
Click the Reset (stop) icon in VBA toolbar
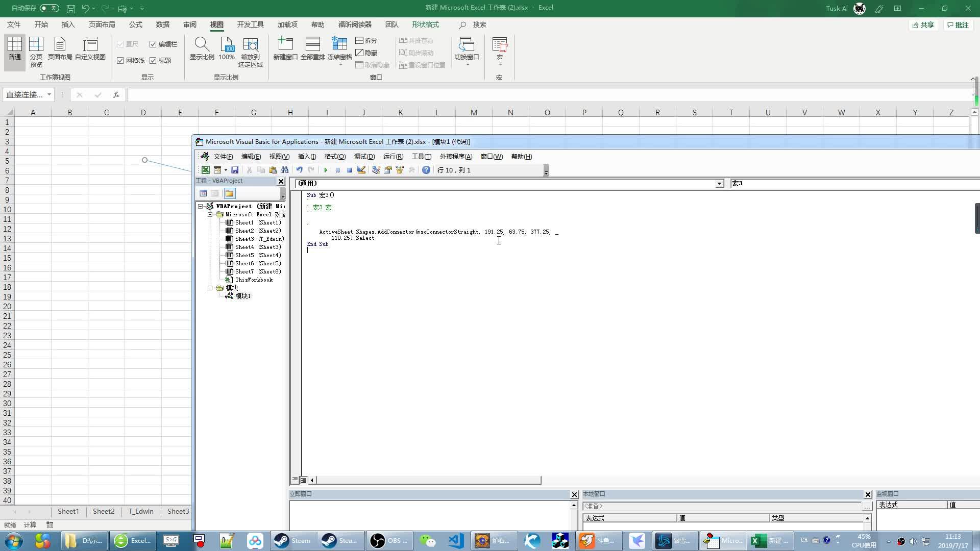click(349, 170)
